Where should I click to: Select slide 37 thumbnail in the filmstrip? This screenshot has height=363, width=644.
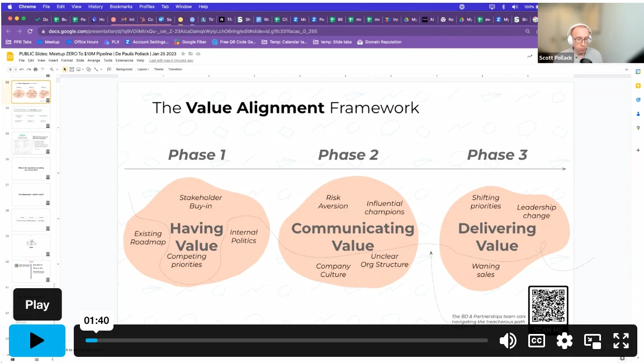click(31, 194)
